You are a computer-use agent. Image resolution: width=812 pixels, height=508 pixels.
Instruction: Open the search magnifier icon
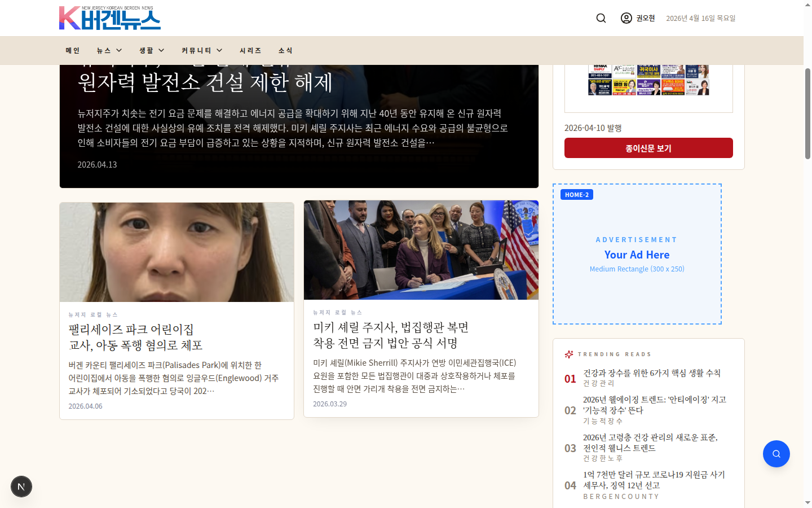click(x=601, y=17)
